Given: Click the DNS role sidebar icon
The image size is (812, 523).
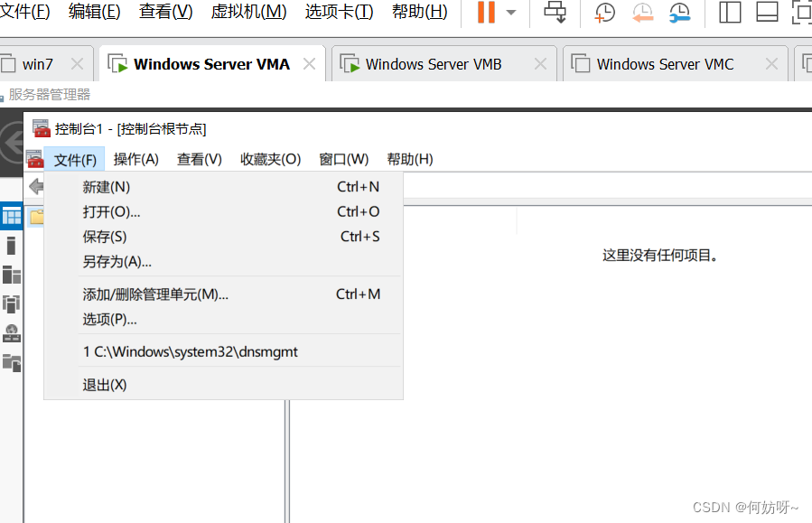Looking at the screenshot, I should 12,333.
